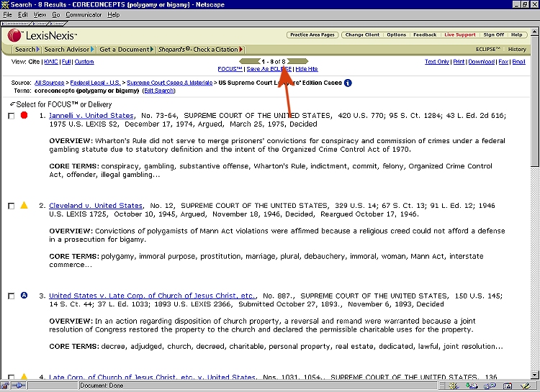Click the vertical scrollbar thumb
Image resolution: width=540 pixels, height=392 pixels.
535,102
